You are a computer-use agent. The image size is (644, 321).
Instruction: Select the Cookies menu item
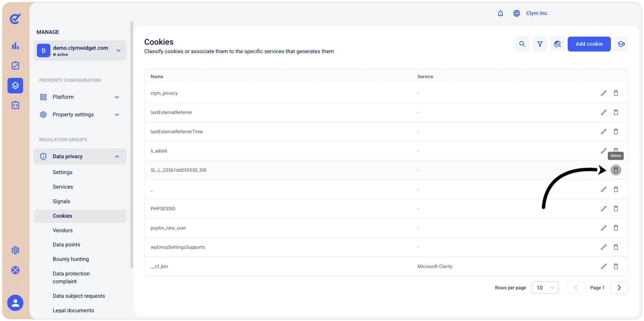point(80,216)
